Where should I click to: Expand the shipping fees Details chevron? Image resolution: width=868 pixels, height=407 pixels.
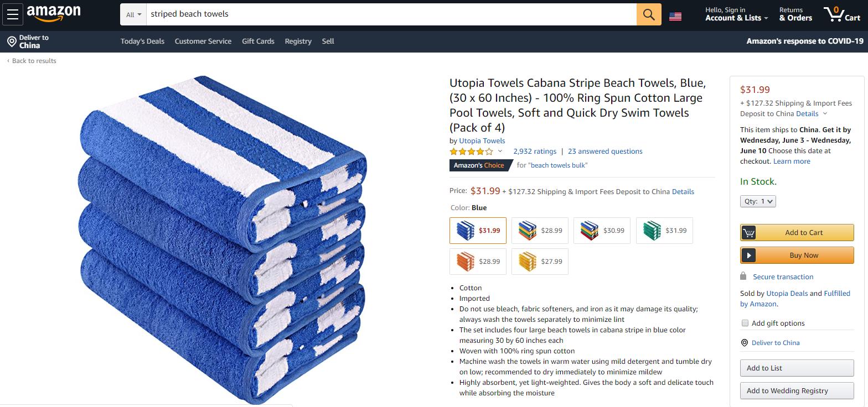tap(824, 113)
